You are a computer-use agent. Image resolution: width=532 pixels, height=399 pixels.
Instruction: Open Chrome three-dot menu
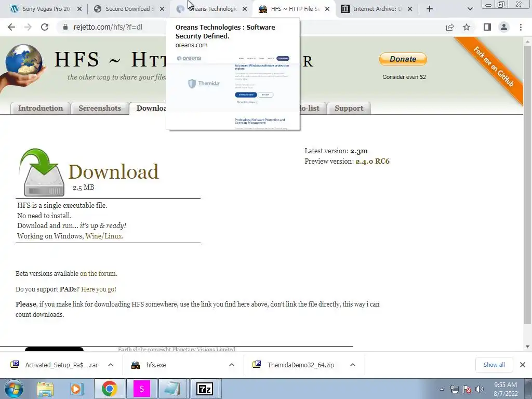pos(521,27)
